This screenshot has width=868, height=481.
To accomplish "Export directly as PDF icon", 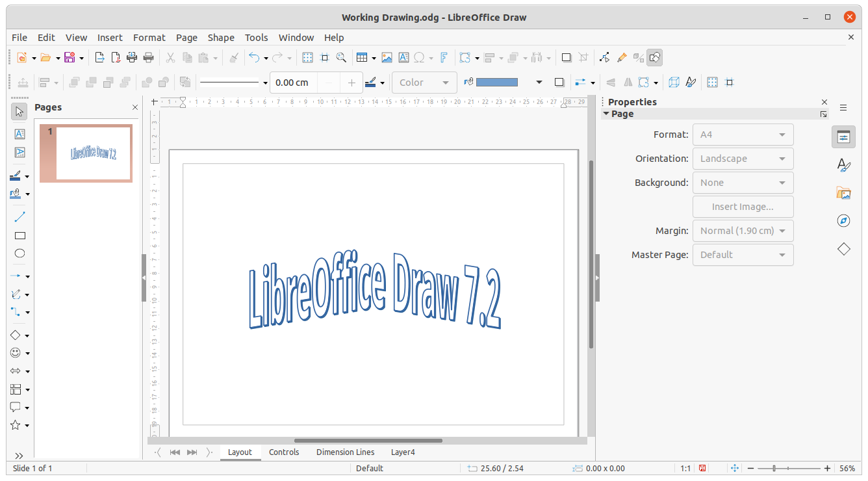I will point(116,58).
